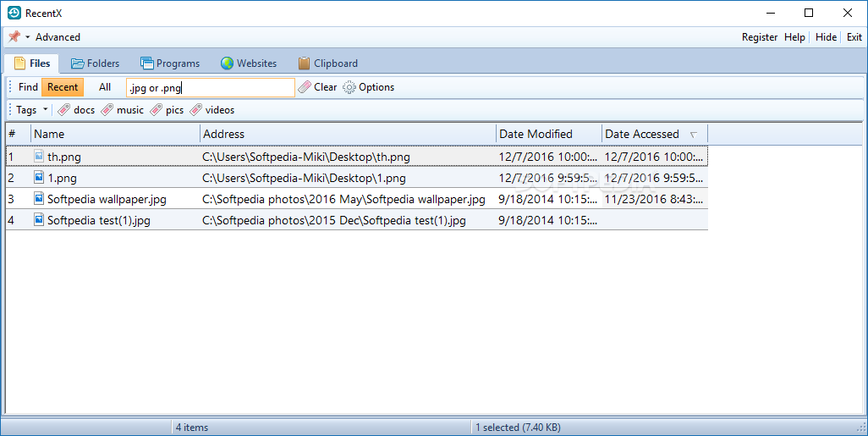Image resolution: width=868 pixels, height=436 pixels.
Task: Click the # column header
Action: pyautogui.click(x=19, y=134)
